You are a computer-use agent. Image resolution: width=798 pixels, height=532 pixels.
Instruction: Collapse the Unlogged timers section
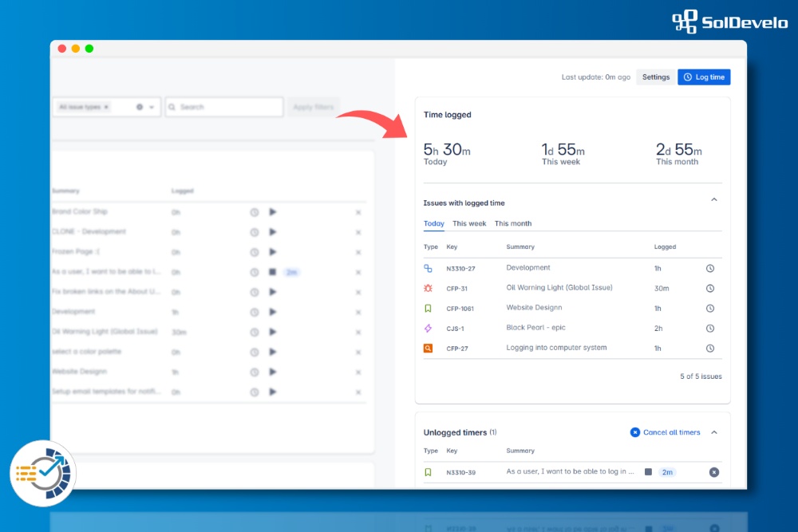tap(714, 432)
